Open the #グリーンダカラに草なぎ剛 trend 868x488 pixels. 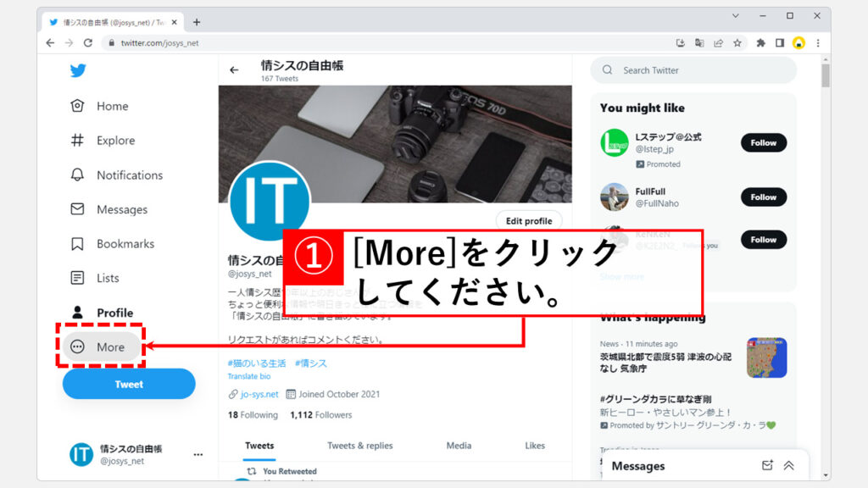click(655, 399)
